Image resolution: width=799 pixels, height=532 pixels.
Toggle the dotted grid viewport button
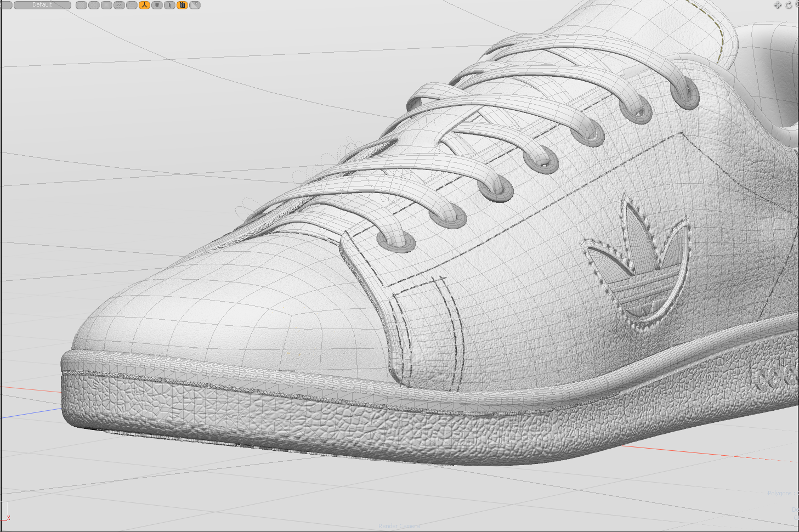[x=81, y=5]
